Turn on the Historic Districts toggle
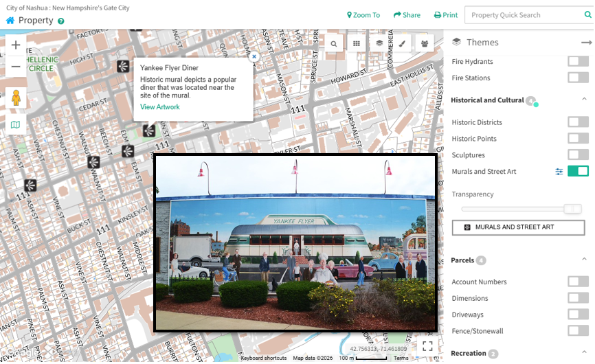Screen dimensions: 595x364 point(579,122)
